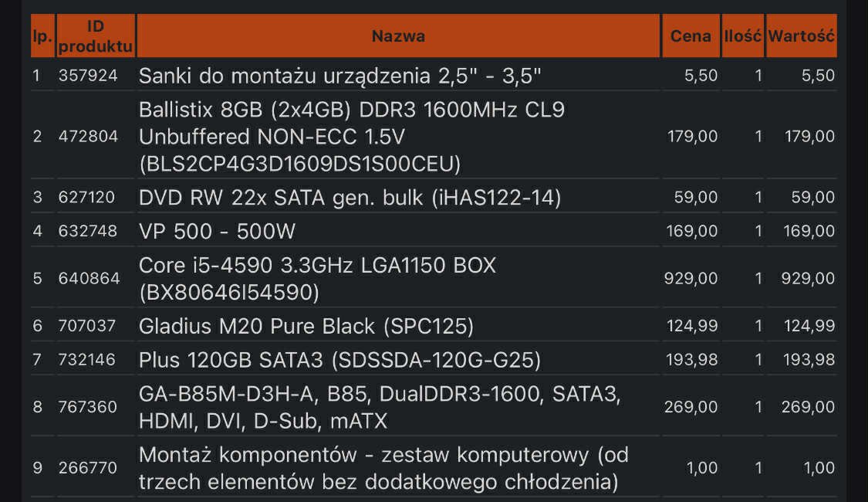The width and height of the screenshot is (868, 502).
Task: Select the Plus 120GB SATA3 product
Action: point(339,360)
